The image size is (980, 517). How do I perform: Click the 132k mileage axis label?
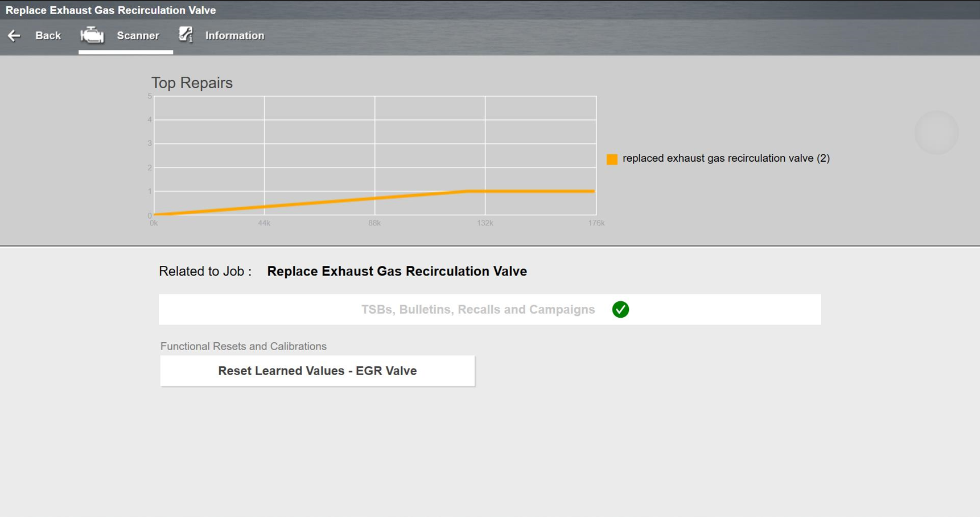pos(485,223)
